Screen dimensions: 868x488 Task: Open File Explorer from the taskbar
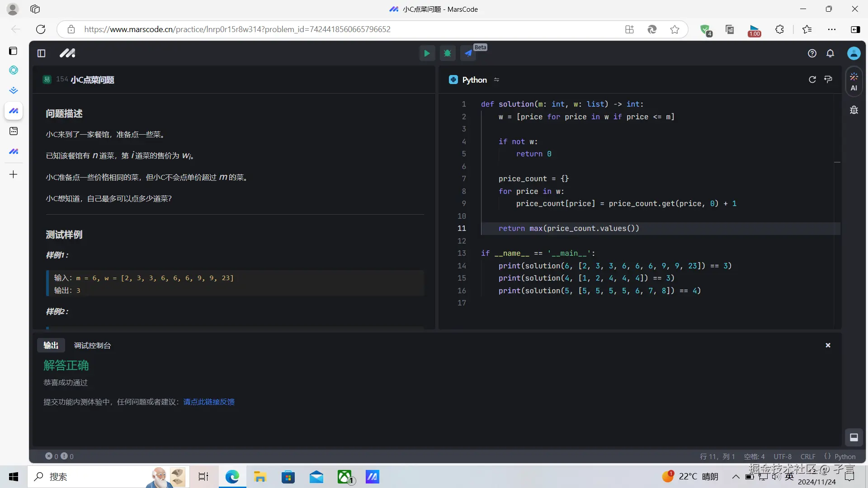click(260, 477)
